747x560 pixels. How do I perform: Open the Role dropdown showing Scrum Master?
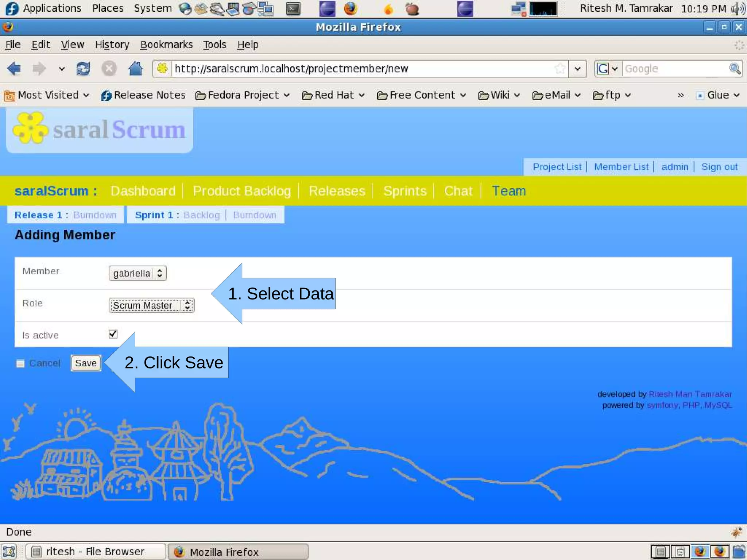(151, 305)
